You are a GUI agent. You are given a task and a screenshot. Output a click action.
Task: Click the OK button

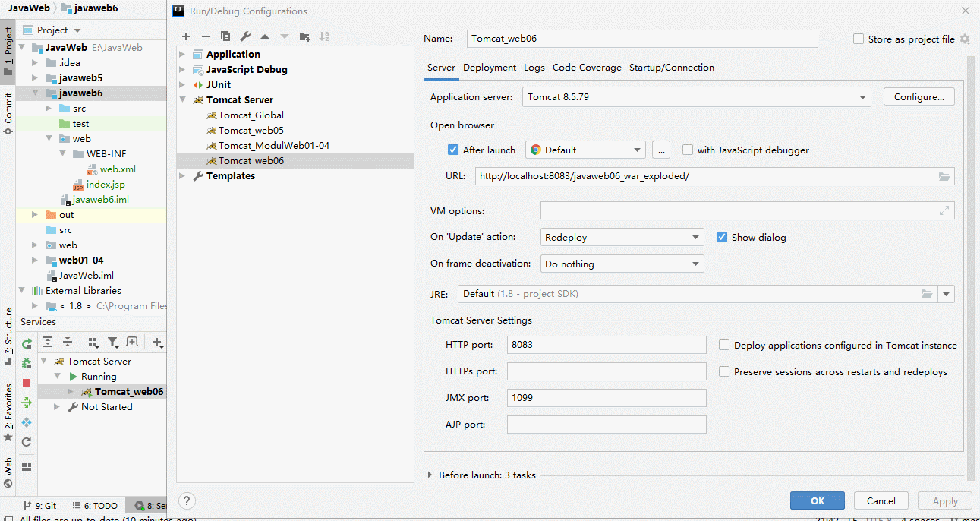[x=818, y=500]
